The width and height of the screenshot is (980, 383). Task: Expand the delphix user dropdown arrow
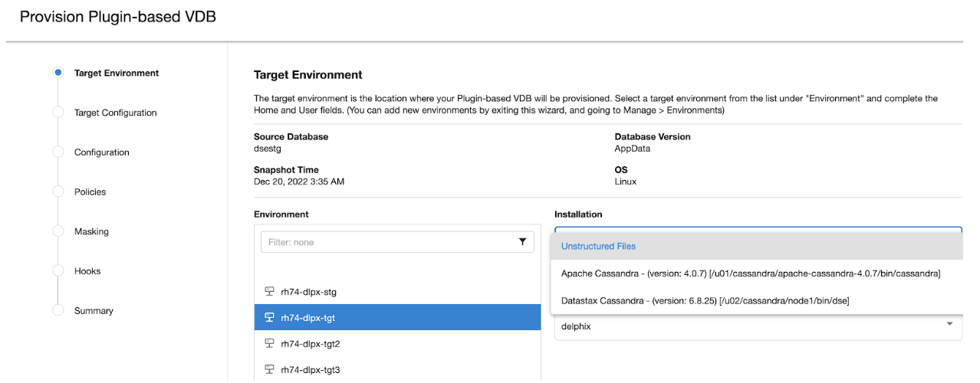pos(949,325)
